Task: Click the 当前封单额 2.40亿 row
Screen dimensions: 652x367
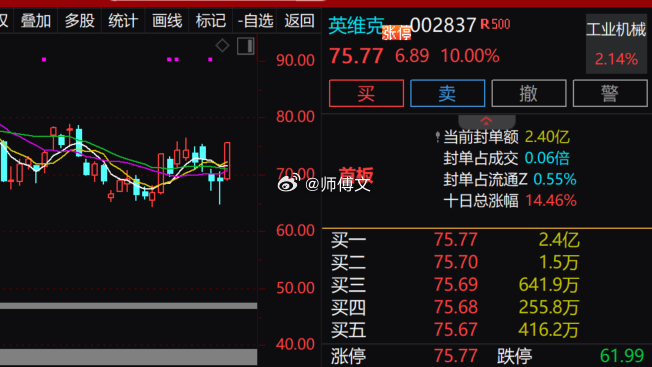Action: (506, 137)
